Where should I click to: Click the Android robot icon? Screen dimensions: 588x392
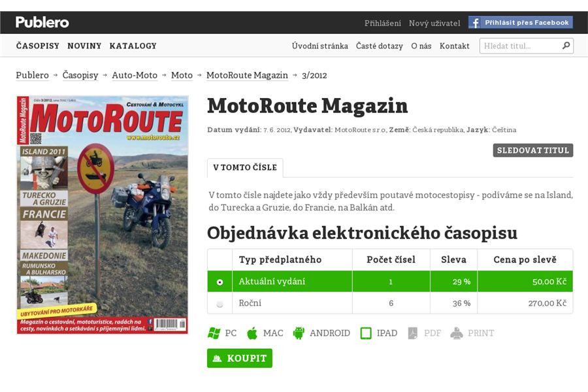(x=299, y=333)
